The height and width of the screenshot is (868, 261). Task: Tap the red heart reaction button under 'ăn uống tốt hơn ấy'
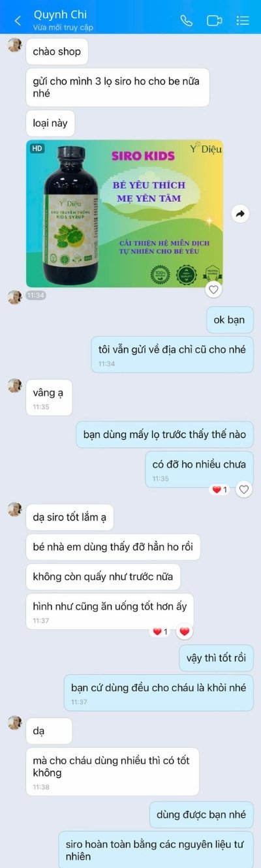[185, 631]
